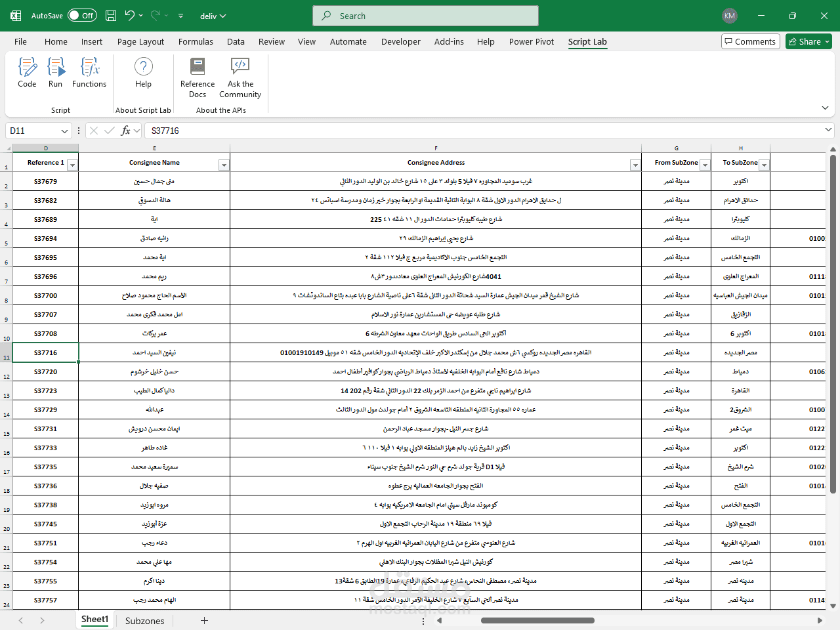The width and height of the screenshot is (840, 630).
Task: Collapse the ribbon chevron
Action: [x=825, y=108]
